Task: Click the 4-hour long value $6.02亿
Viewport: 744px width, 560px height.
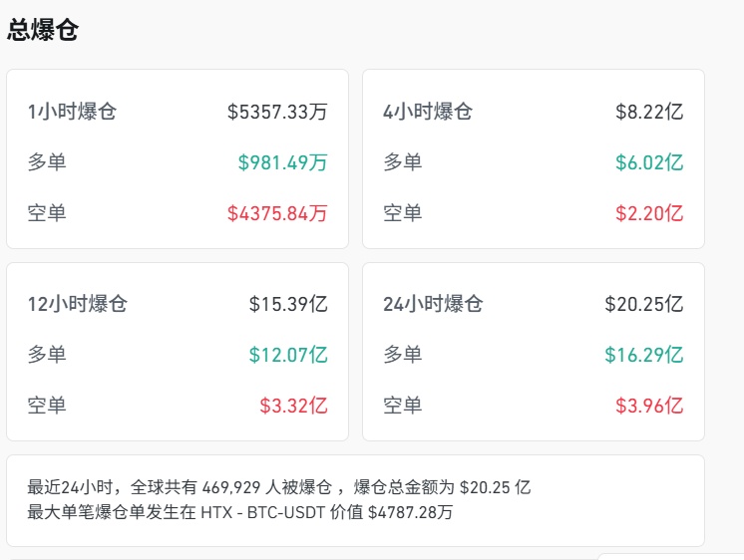Action: [649, 162]
